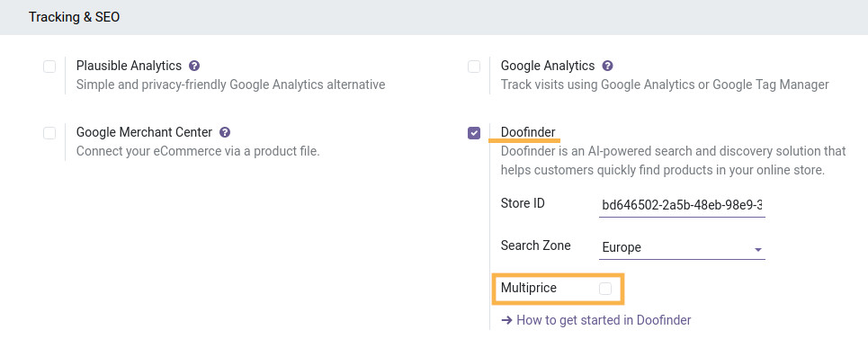Enable the Plausible Analytics checkbox
This screenshot has width=868, height=339.
point(49,67)
